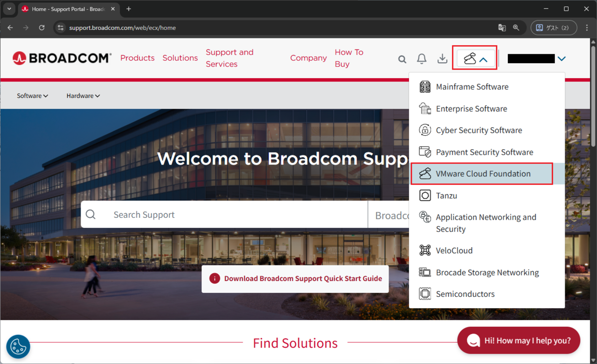The image size is (597, 364).
Task: Click the Cyber Security Software icon
Action: (x=425, y=130)
